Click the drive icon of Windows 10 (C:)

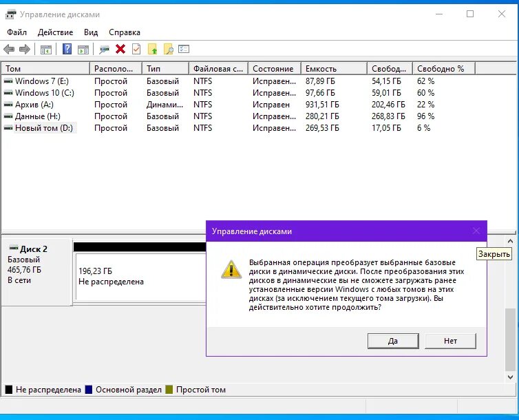click(x=8, y=93)
